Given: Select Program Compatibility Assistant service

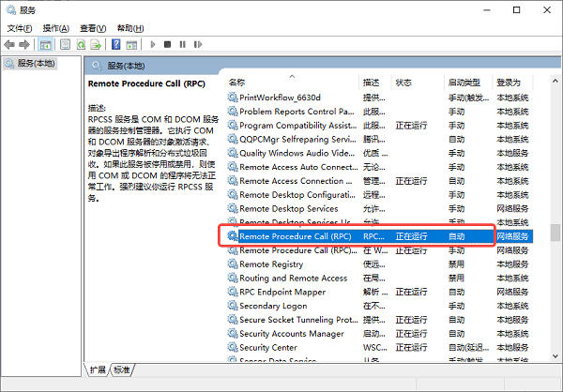Looking at the screenshot, I should (379, 126).
